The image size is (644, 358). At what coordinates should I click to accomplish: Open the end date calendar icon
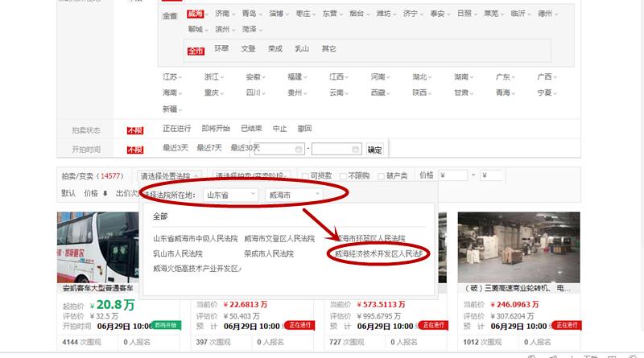click(356, 150)
